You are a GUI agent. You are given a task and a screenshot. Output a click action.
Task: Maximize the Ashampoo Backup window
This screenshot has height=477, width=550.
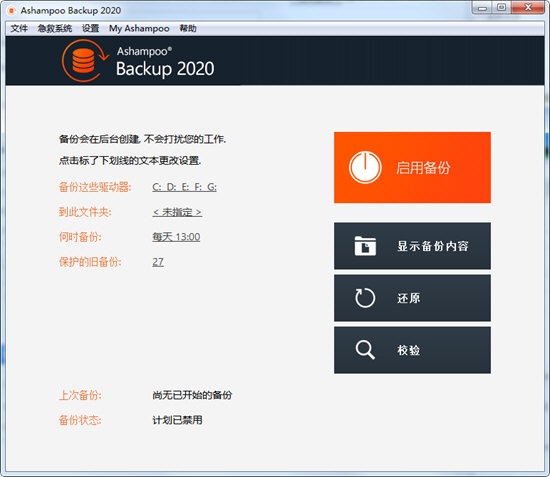point(502,8)
